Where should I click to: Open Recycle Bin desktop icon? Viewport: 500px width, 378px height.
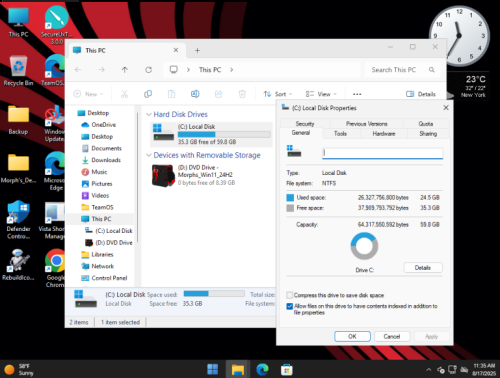(18, 70)
